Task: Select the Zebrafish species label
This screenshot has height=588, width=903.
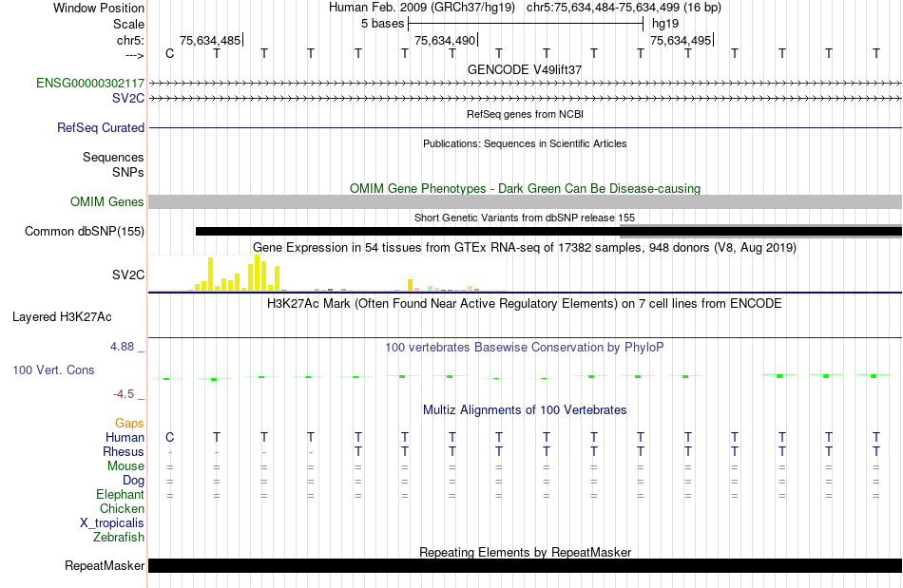Action: pos(119,538)
